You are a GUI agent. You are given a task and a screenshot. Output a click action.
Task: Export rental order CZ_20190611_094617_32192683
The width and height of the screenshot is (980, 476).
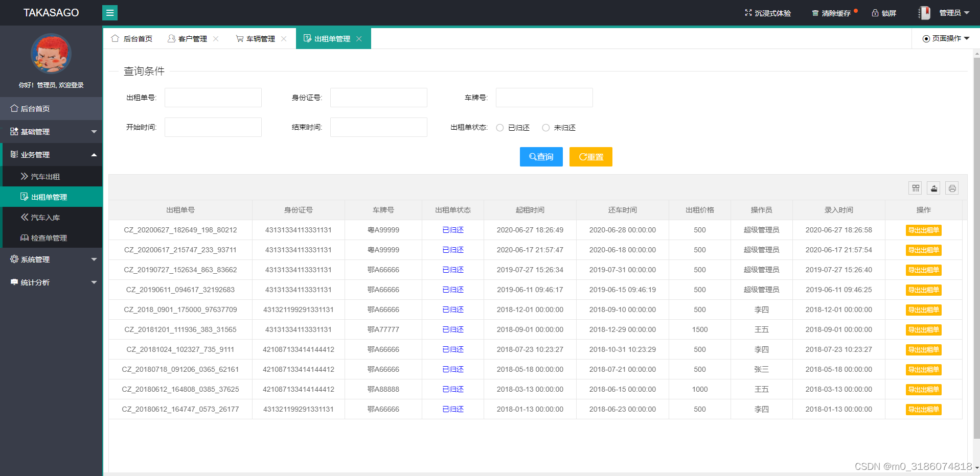coord(923,290)
